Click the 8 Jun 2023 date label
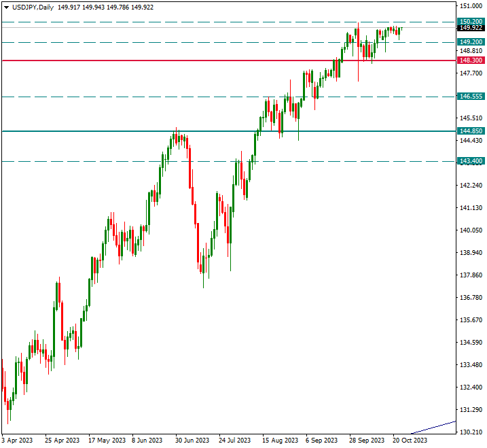This screenshot has height=448, width=487. click(147, 441)
